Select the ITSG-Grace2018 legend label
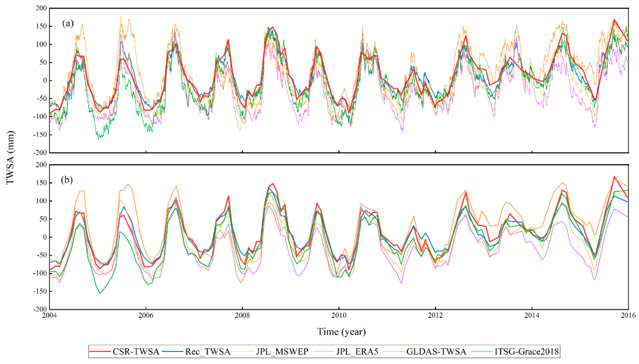This screenshot has height=364, width=639. click(x=527, y=351)
